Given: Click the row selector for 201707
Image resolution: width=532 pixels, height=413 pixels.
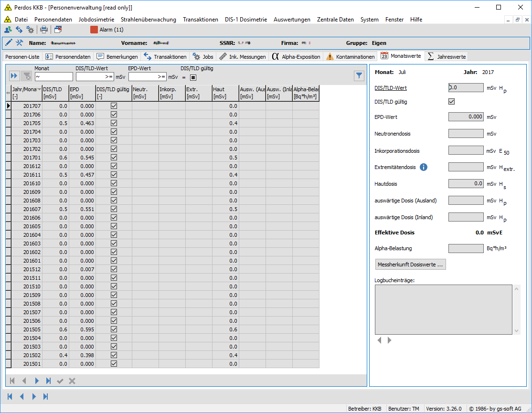Looking at the screenshot, I should tap(9, 106).
